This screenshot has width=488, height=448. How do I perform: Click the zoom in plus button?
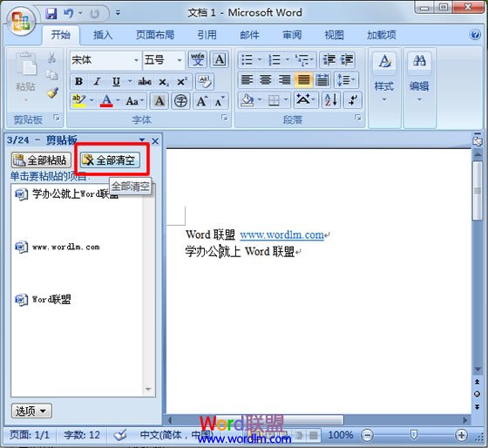461,435
